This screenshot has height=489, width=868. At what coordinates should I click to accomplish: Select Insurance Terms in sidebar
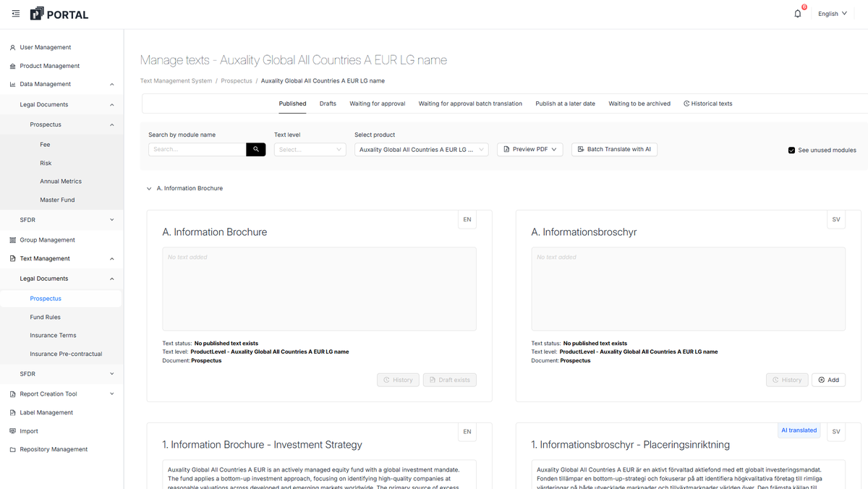(x=53, y=336)
